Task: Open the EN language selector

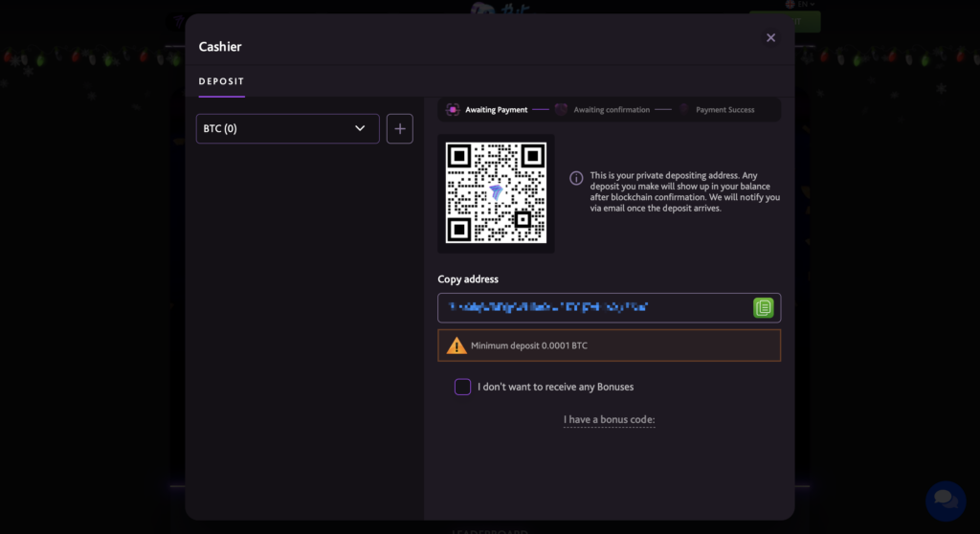Action: [x=801, y=5]
